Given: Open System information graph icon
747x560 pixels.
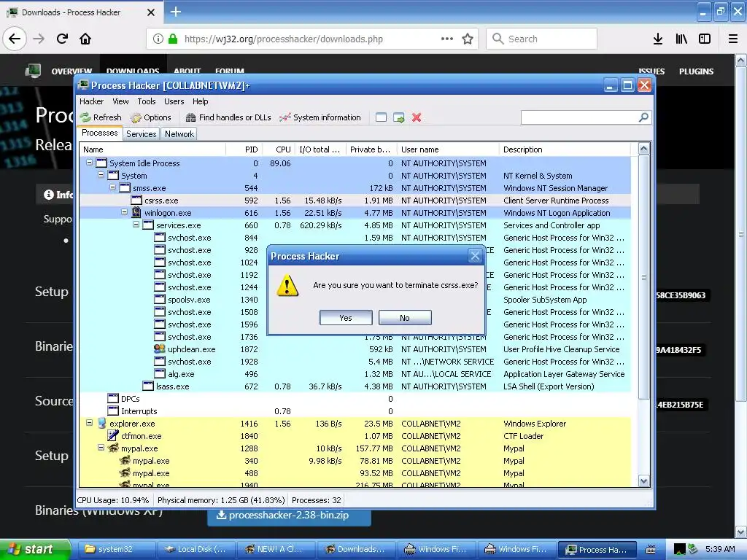Looking at the screenshot, I should pyautogui.click(x=285, y=117).
